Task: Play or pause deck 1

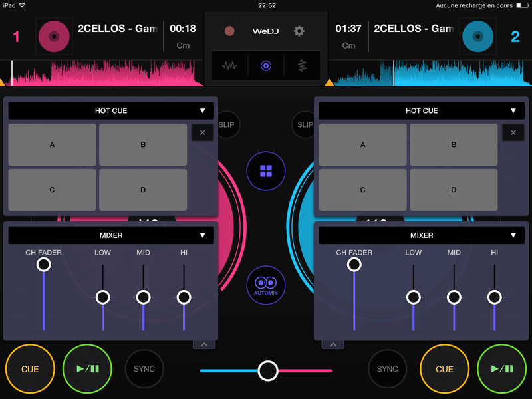Action: pos(88,369)
